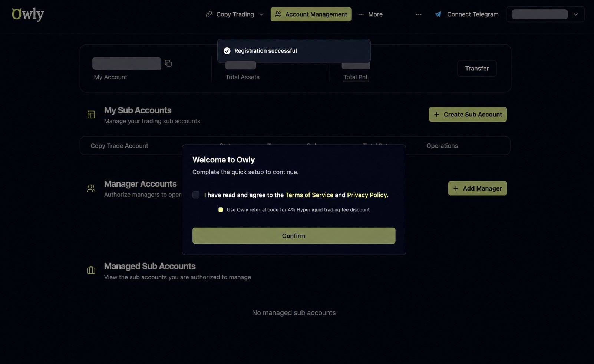This screenshot has height=364, width=594.
Task: Click the Add Manager button
Action: click(x=478, y=188)
